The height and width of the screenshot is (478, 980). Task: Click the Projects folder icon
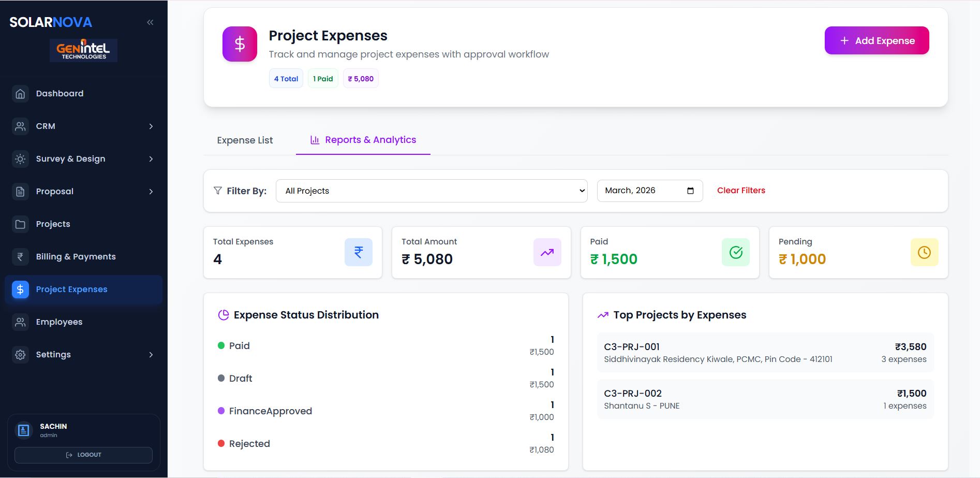(20, 224)
